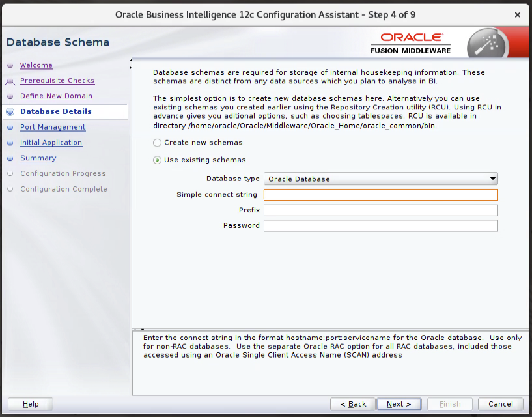Screen dimensions: 532x417
Task: Focus the Prefix input field
Action: coord(381,210)
